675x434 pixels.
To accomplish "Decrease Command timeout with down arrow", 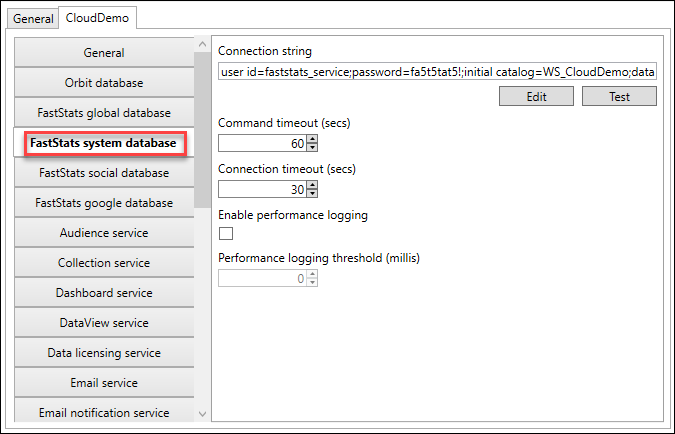I will tap(313, 147).
